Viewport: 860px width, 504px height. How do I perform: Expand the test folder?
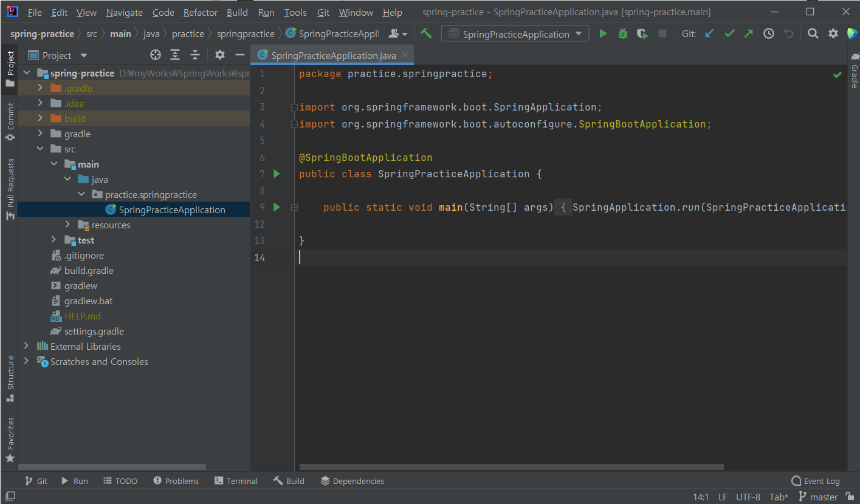pos(54,240)
